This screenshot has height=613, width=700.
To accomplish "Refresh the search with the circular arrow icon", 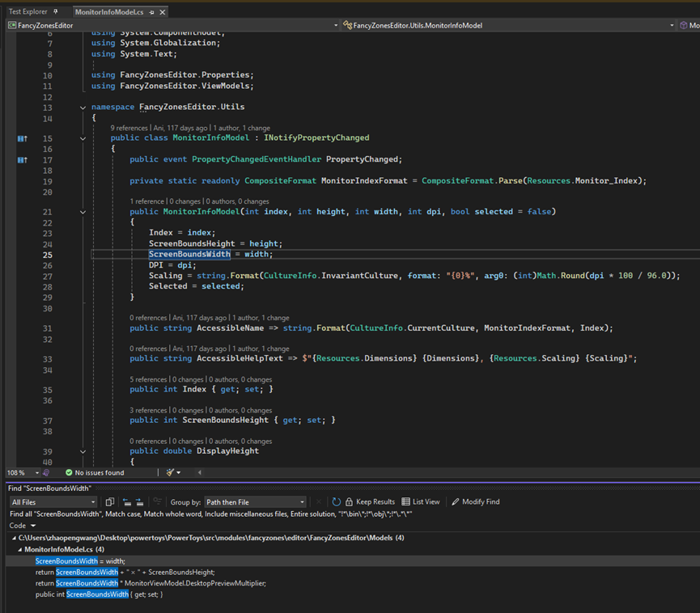I will click(336, 501).
